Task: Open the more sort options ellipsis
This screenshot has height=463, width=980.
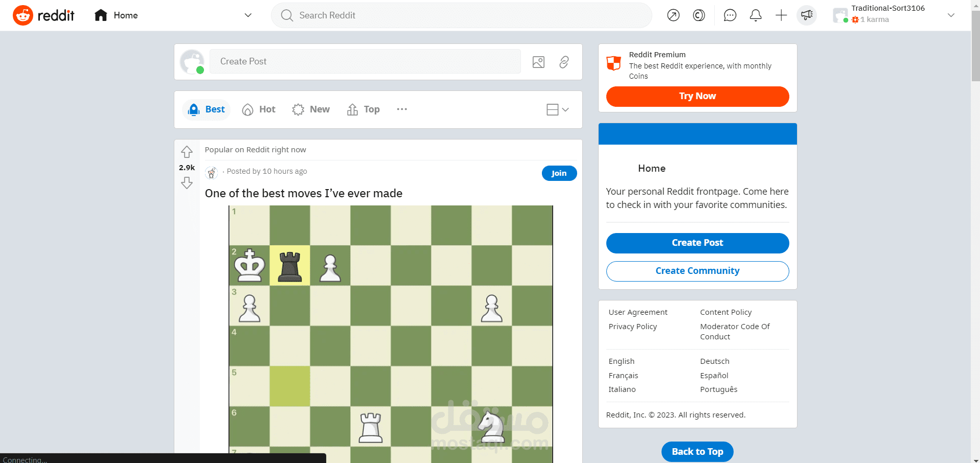Action: 402,109
